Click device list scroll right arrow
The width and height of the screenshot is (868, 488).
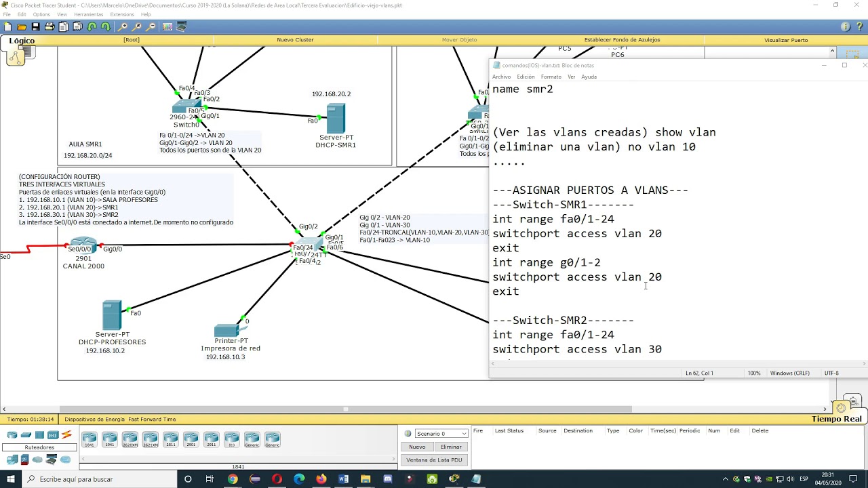395,459
